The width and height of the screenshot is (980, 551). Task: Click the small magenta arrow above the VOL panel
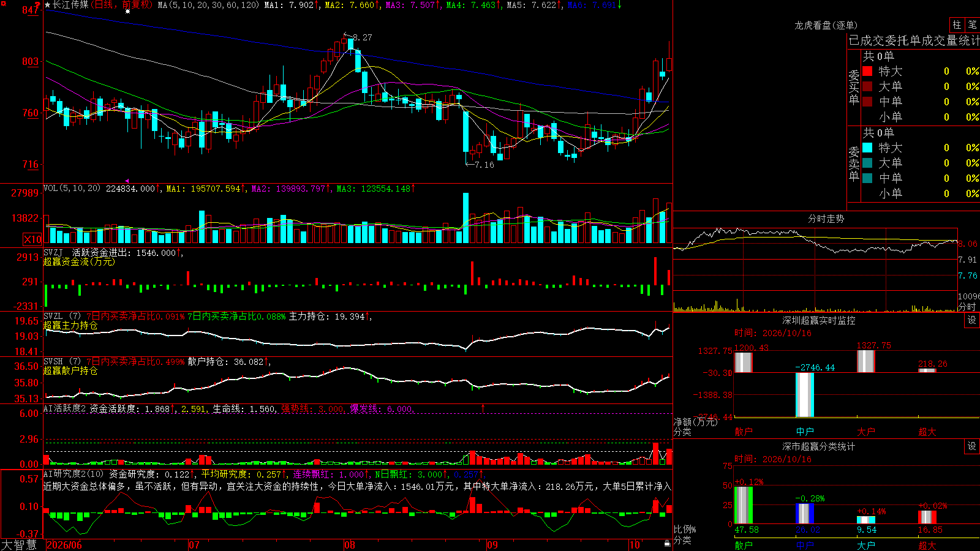coord(127,181)
